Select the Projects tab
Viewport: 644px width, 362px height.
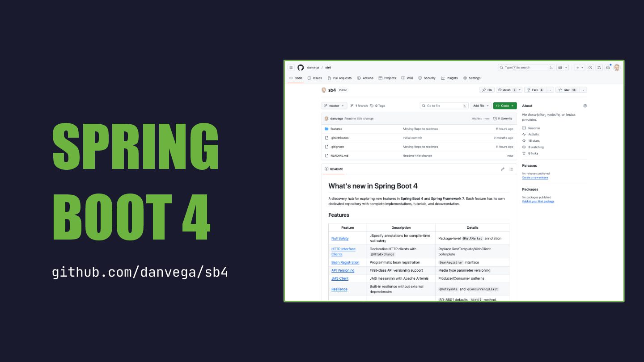click(x=387, y=78)
